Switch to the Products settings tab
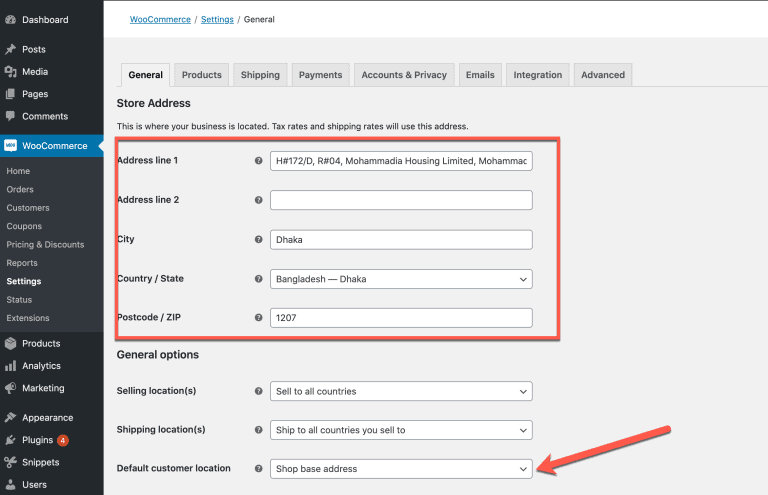768x495 pixels. (201, 75)
